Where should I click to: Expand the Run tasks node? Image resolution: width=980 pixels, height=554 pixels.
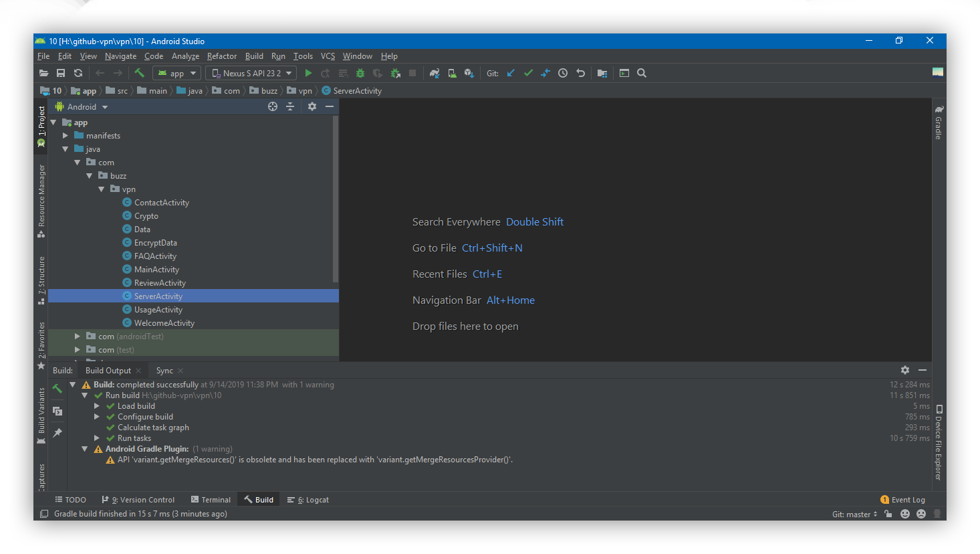pos(97,438)
